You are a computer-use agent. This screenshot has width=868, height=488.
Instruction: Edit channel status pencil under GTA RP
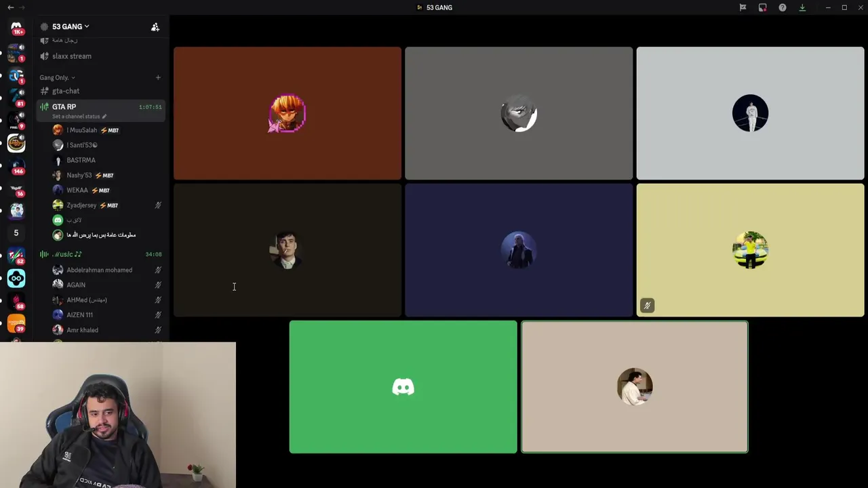[x=104, y=117]
